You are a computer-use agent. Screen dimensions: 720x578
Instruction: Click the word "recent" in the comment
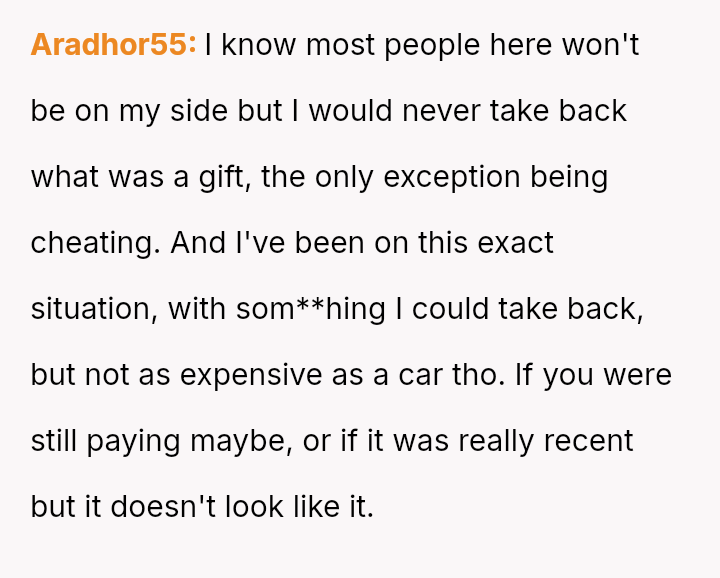point(585,441)
